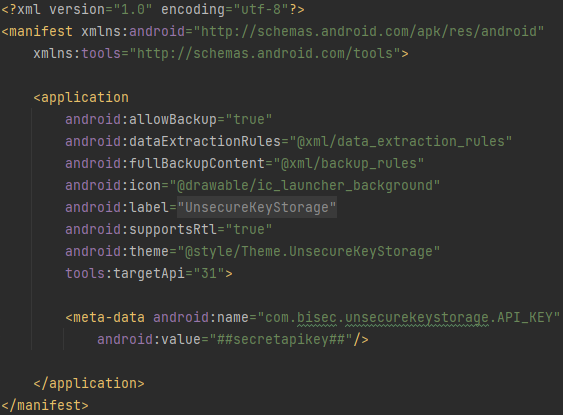Click the supportsRtl "true" value
The height and width of the screenshot is (415, 563).
[x=248, y=229]
